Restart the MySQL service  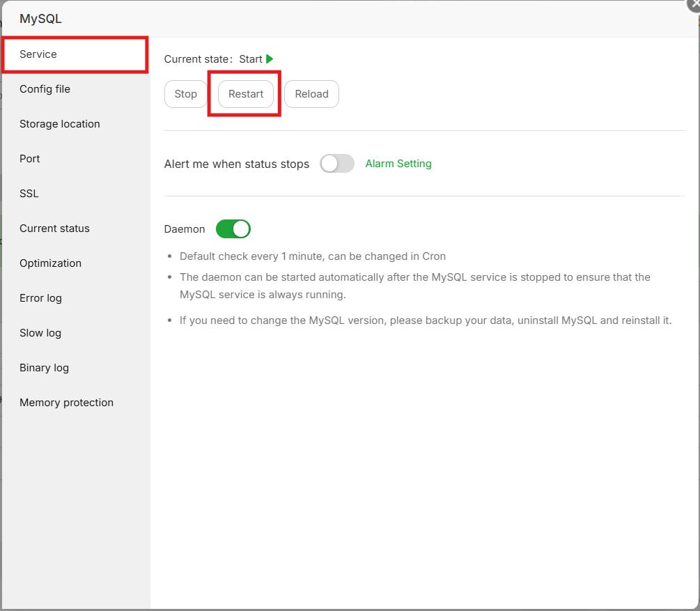244,94
